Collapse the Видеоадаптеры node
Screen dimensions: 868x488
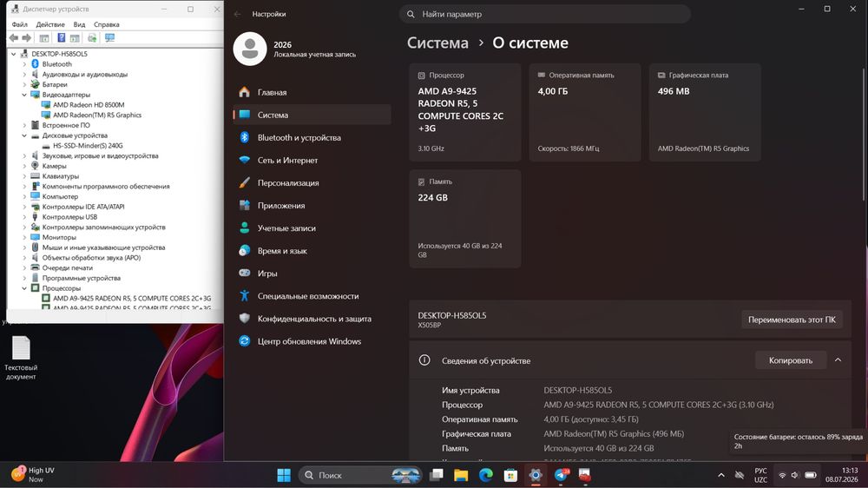24,95
